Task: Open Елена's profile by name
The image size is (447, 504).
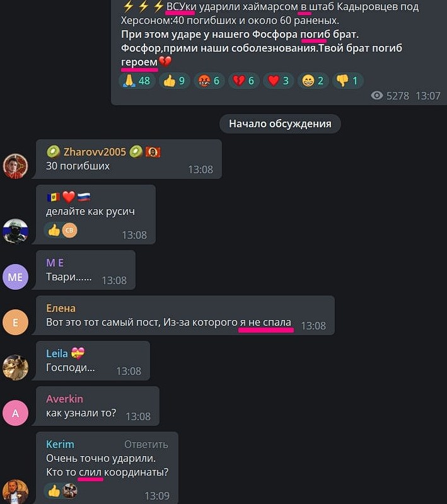Action: (61, 308)
